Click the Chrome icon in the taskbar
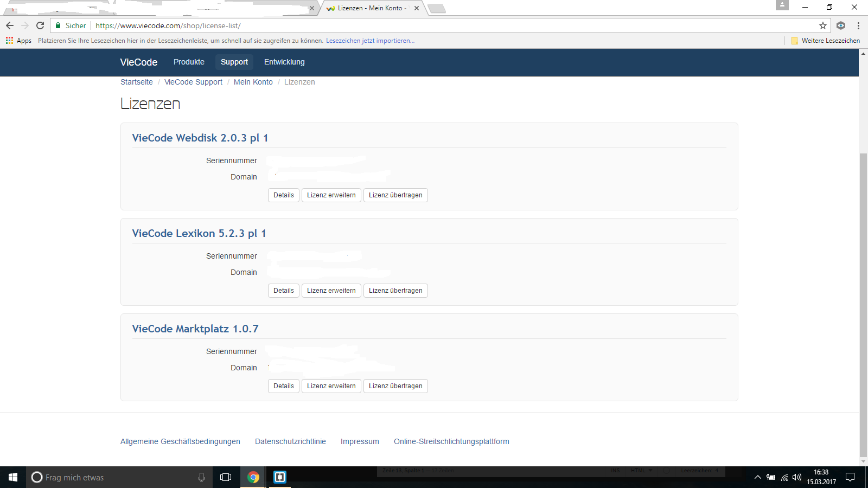Image resolution: width=868 pixels, height=488 pixels. (253, 477)
